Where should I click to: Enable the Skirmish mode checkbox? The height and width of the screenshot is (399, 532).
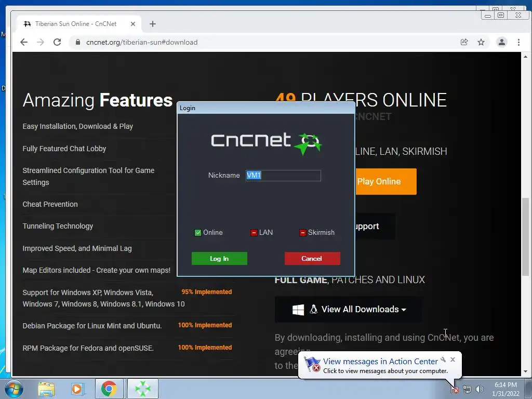click(303, 233)
